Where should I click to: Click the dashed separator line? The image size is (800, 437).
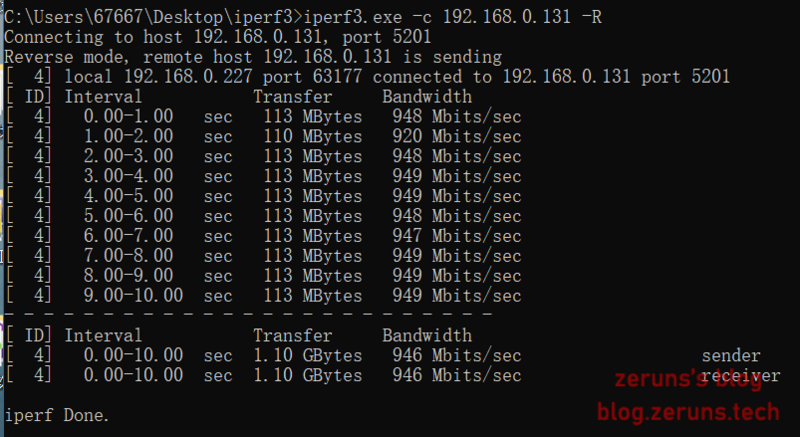click(248, 315)
